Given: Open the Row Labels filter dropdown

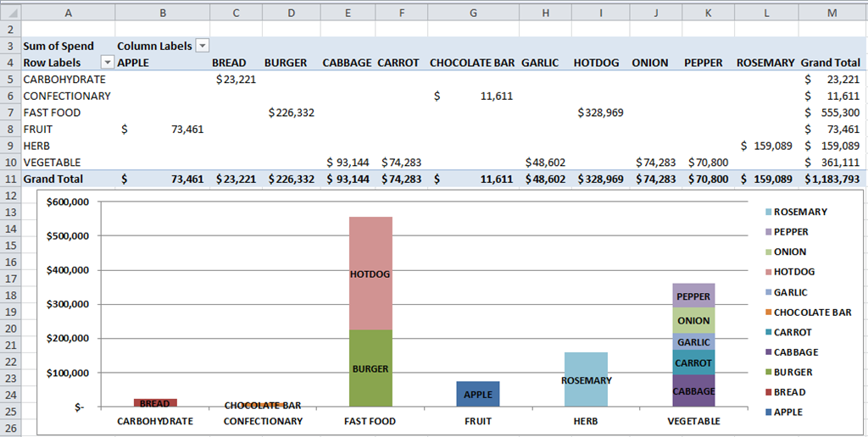Looking at the screenshot, I should [108, 63].
